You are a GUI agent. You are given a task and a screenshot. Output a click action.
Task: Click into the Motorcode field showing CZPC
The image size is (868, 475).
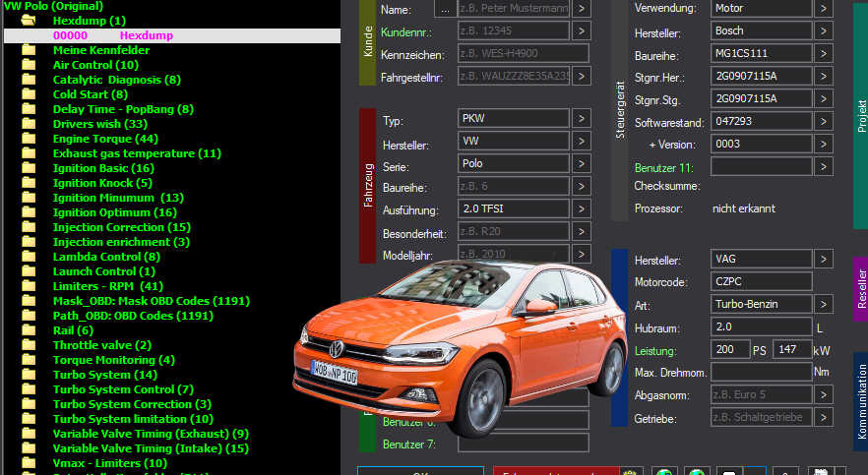761,281
